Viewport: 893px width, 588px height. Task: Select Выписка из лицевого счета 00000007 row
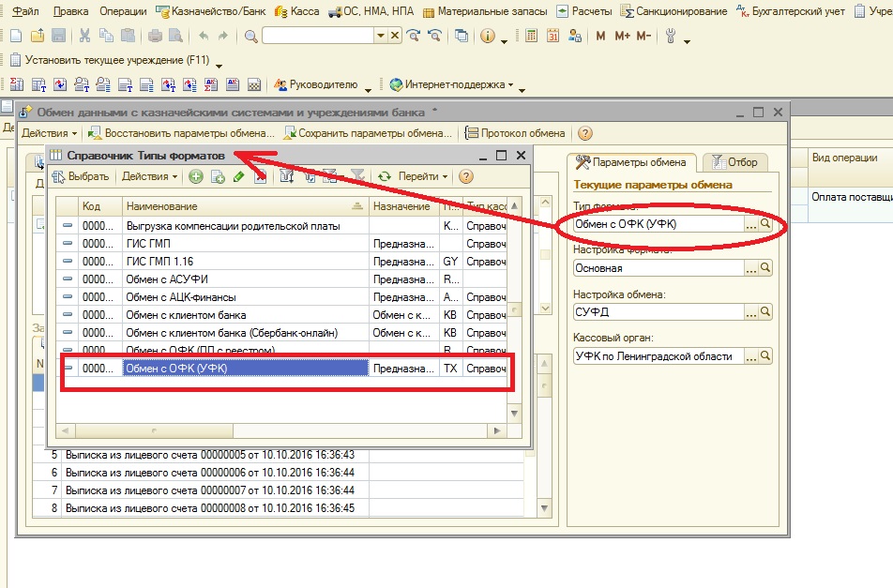(278, 490)
